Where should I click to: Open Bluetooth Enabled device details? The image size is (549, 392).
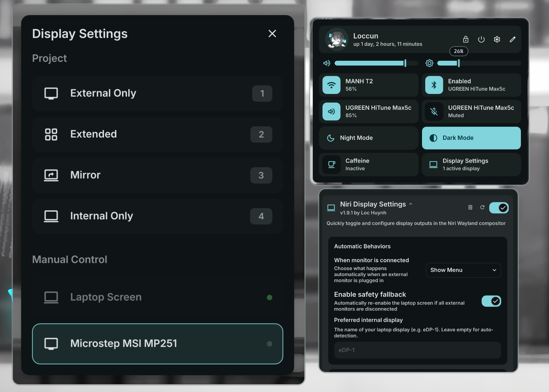coord(471,85)
